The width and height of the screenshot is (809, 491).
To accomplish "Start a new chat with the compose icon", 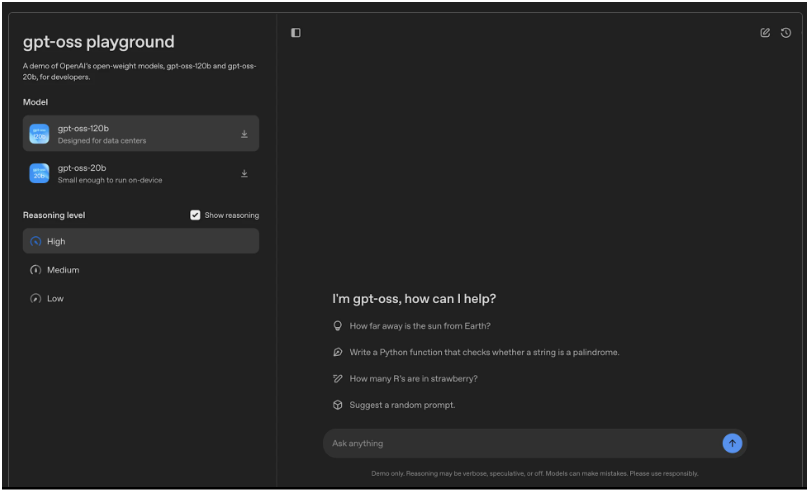I will [x=765, y=32].
